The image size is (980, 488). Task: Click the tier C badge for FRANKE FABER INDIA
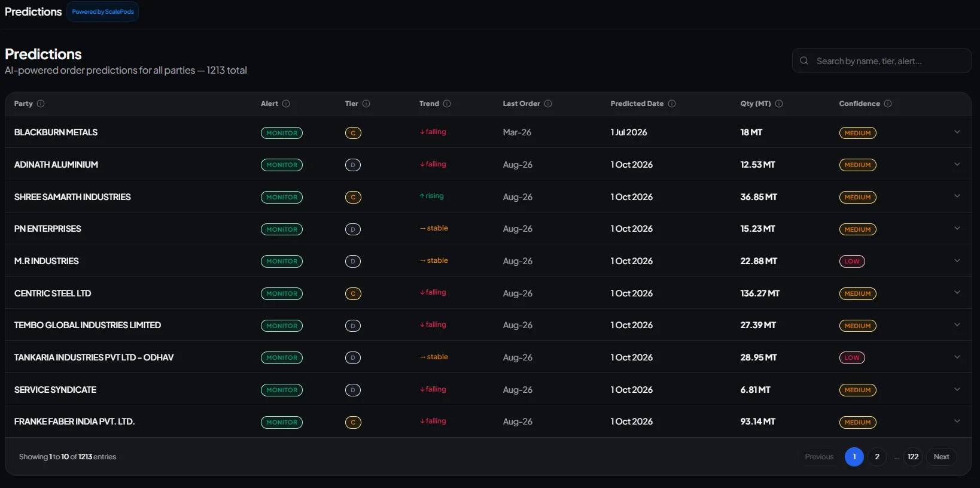coord(353,422)
